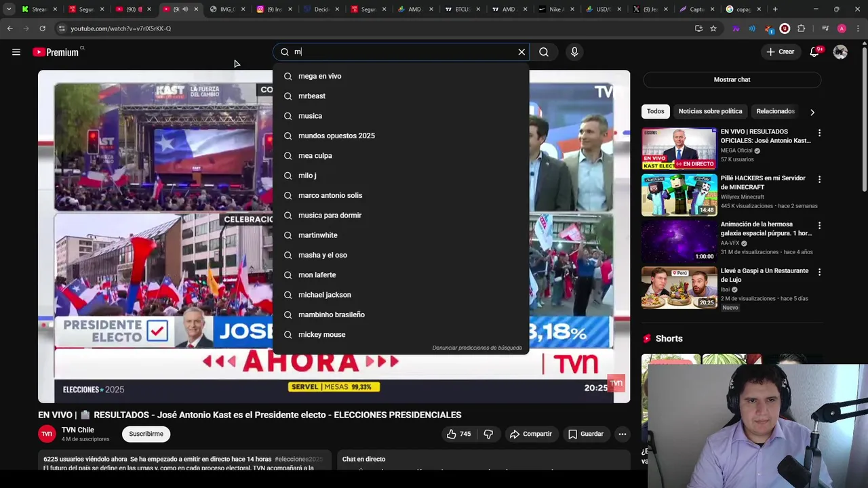Open options menu for Gaspi restaurant video
The height and width of the screenshot is (488, 868).
click(x=819, y=272)
